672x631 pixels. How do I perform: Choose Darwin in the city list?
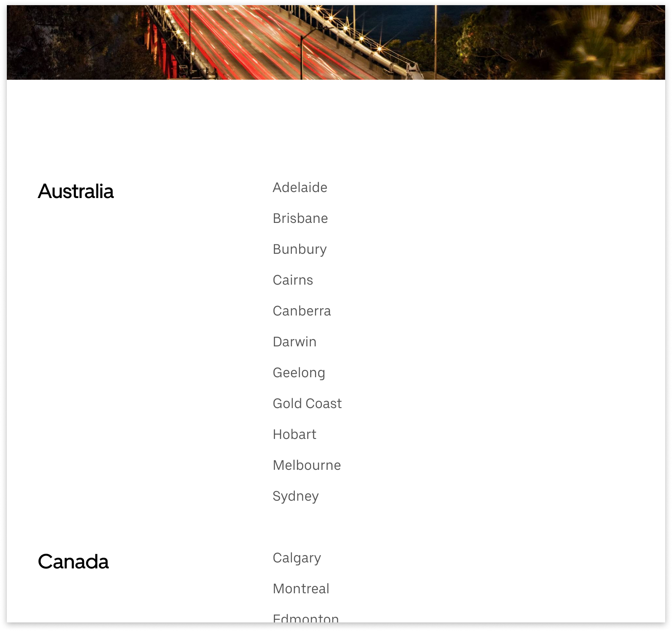[x=295, y=342]
